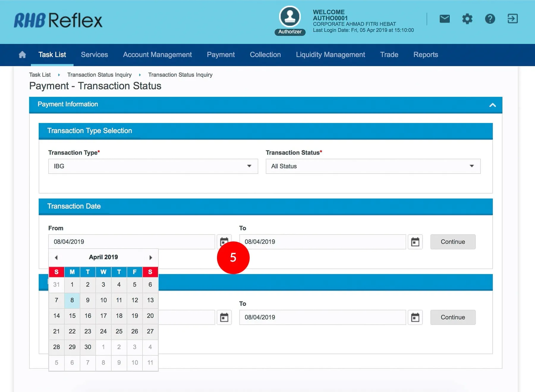Screen dimensions: 535x392
Task: Collapse the Payment Information panel
Action: pyautogui.click(x=492, y=105)
